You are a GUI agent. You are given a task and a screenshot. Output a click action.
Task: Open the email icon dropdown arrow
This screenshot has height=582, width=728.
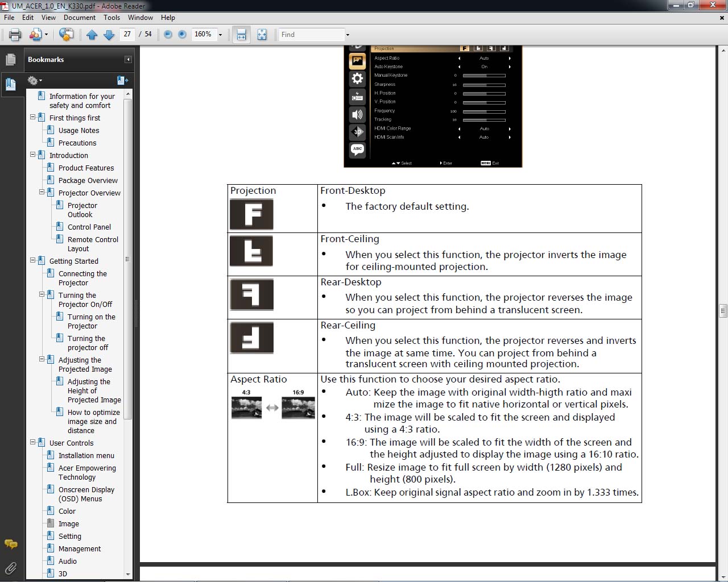pyautogui.click(x=46, y=35)
